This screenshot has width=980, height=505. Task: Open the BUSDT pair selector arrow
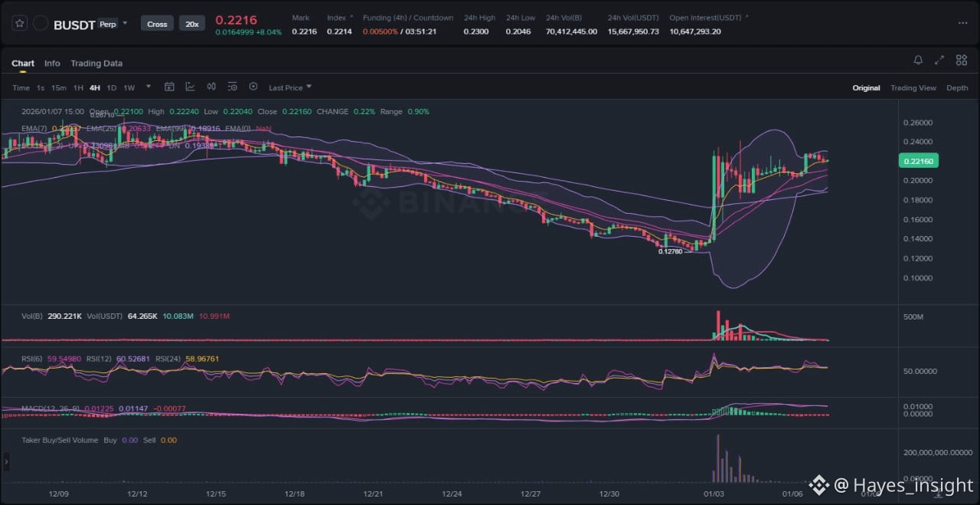click(126, 24)
